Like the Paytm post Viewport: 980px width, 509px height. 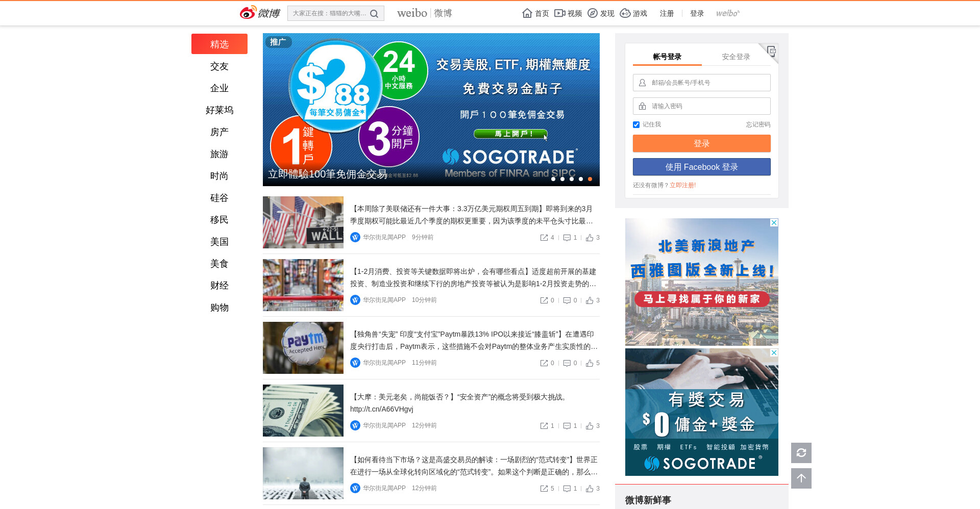click(590, 363)
